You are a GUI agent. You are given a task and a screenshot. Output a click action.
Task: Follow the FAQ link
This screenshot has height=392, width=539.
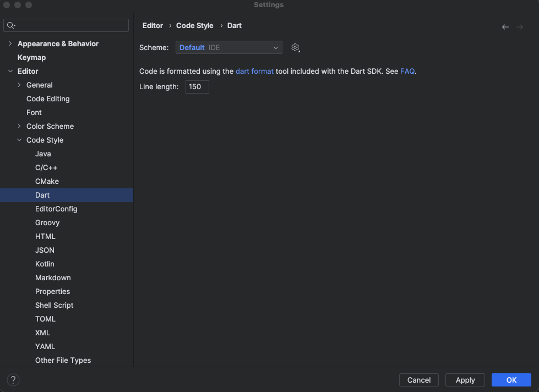pyautogui.click(x=407, y=72)
